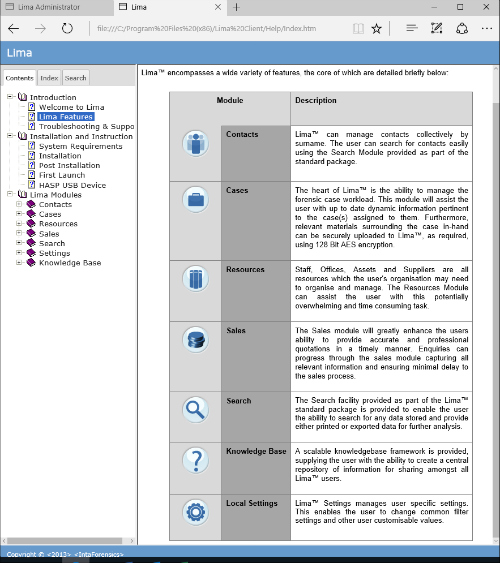This screenshot has height=563, width=500.
Task: Make a Web Note pen icon
Action: click(436, 28)
